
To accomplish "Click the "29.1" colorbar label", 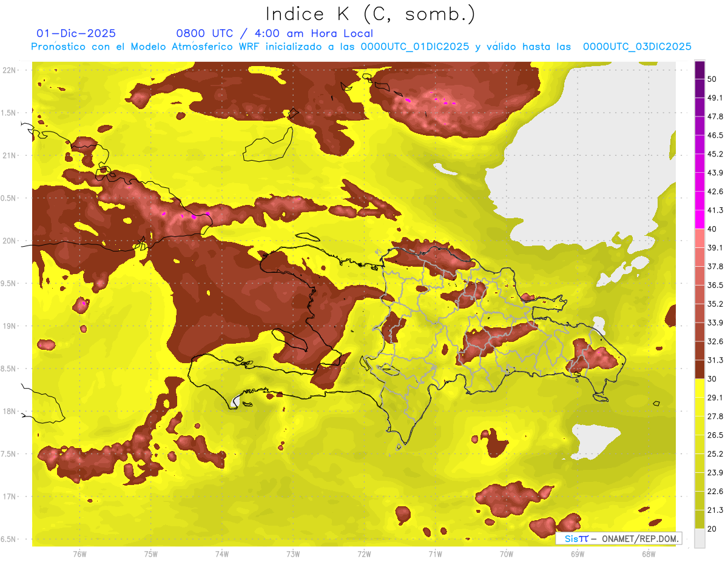I will [x=715, y=398].
